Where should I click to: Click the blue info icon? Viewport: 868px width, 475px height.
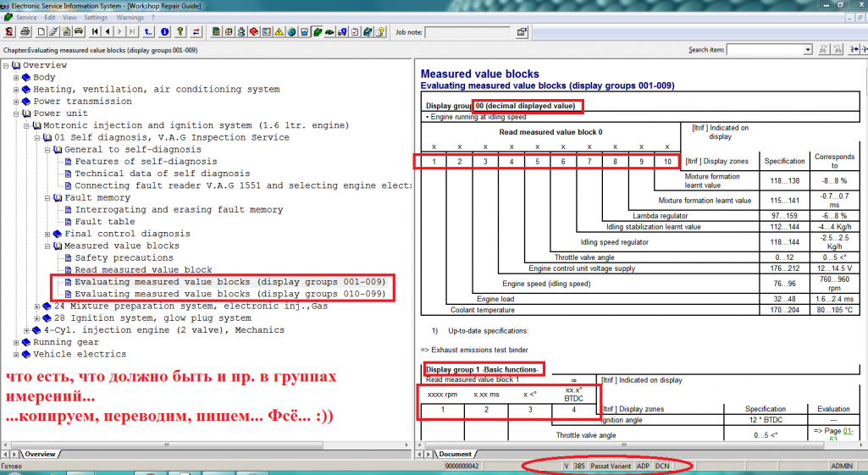(x=164, y=32)
